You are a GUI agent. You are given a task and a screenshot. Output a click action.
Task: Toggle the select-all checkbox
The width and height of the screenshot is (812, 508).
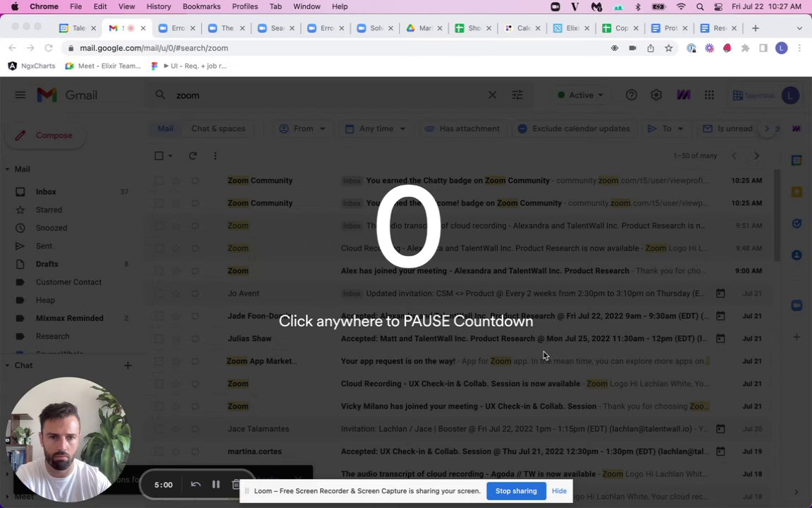point(159,155)
